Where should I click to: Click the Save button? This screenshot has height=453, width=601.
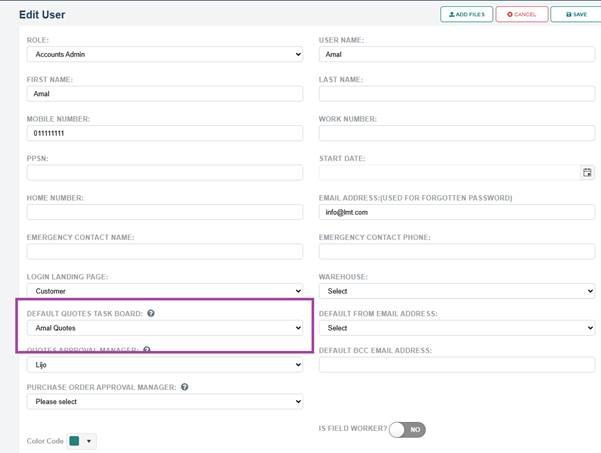coord(576,15)
